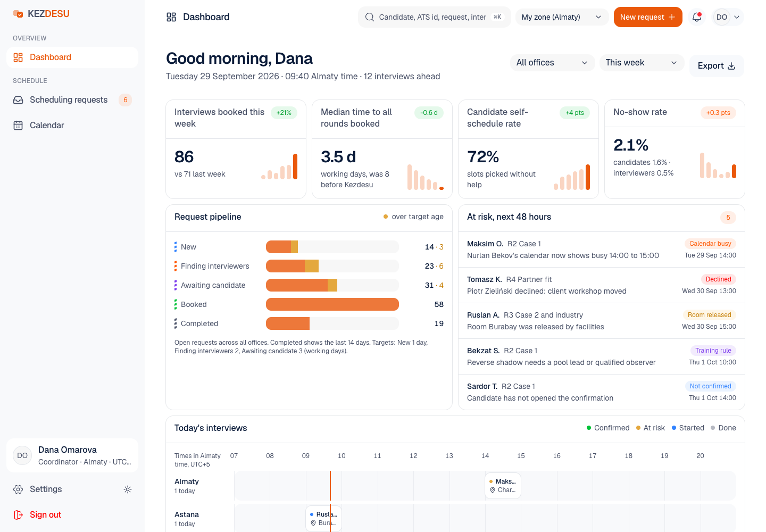Open Settings from the sidebar
Viewport: 766px width, 532px height.
[64, 489]
